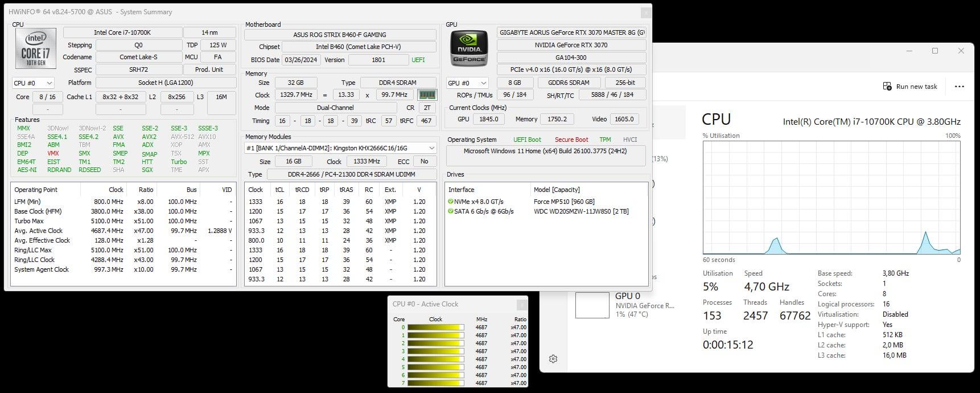
Task: Click the Comet Lake-S codename field
Action: pos(138,57)
